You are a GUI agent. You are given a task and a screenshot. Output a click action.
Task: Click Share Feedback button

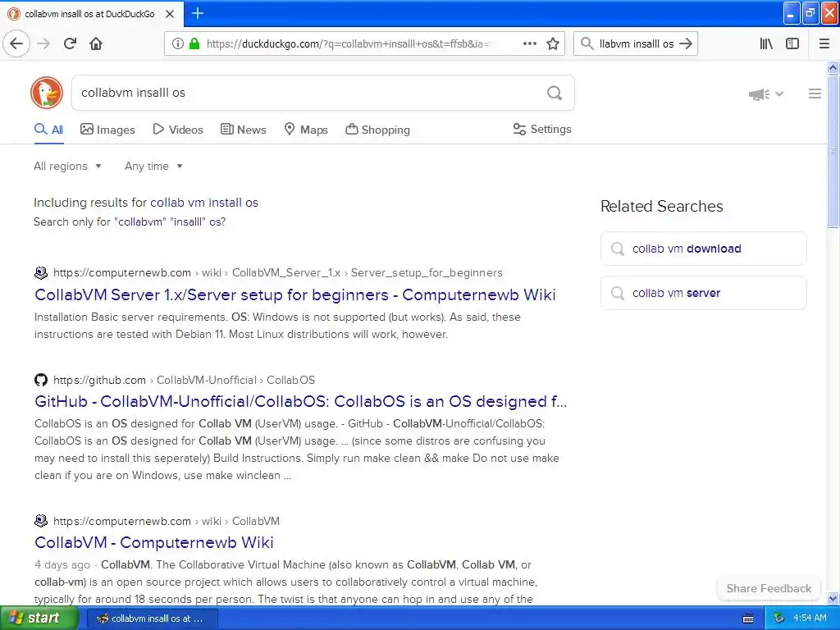(769, 588)
